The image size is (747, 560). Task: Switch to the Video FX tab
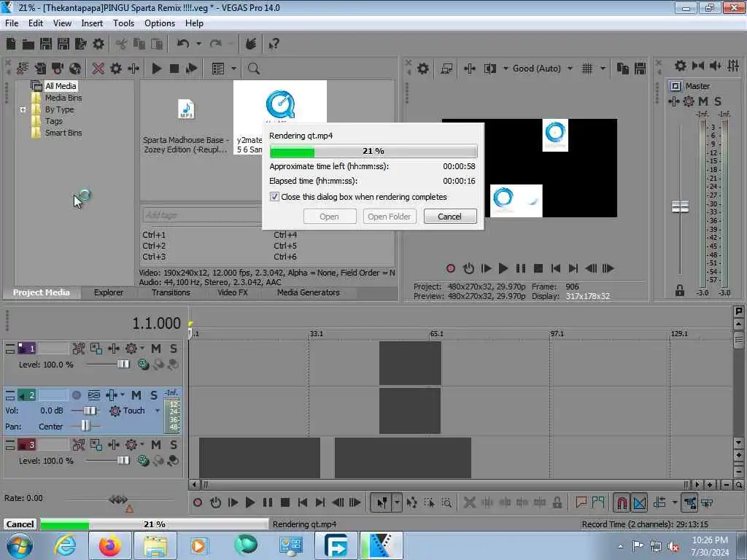pyautogui.click(x=233, y=292)
